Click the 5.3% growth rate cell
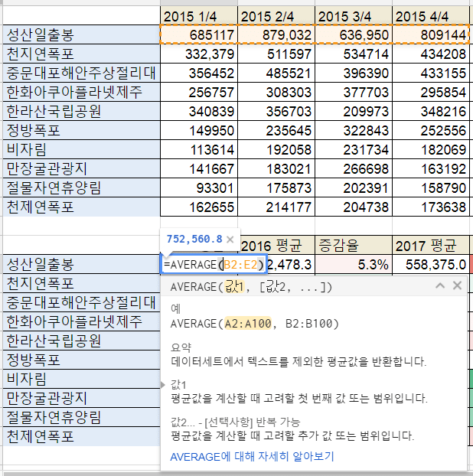The height and width of the screenshot is (476, 473). (354, 265)
